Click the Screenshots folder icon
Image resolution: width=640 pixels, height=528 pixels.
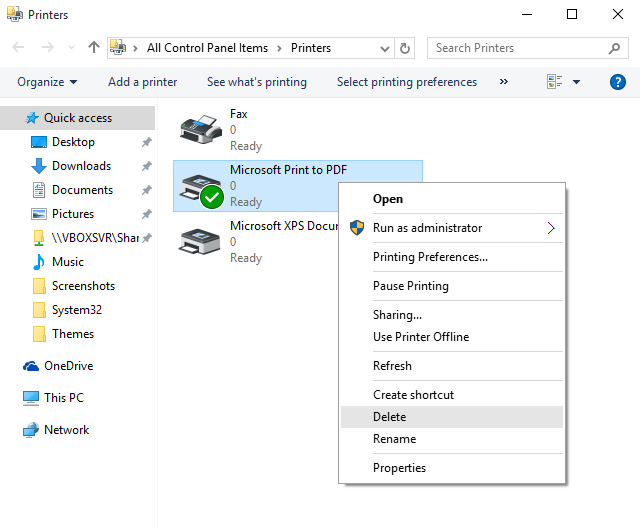pos(39,286)
